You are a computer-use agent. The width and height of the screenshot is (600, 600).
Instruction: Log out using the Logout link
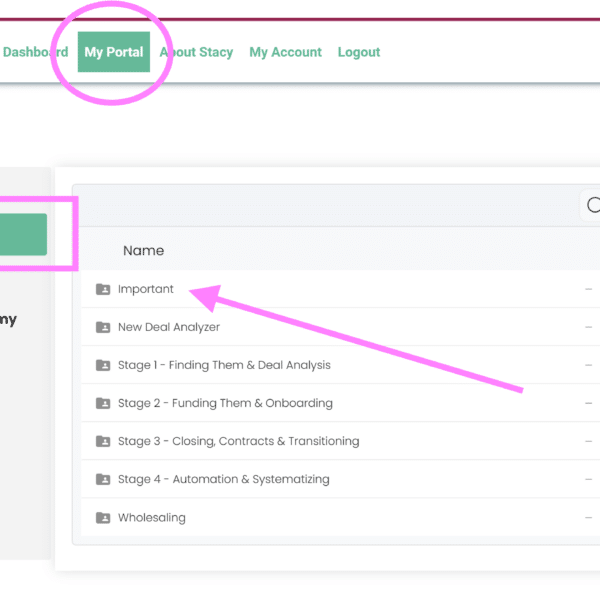coord(359,52)
